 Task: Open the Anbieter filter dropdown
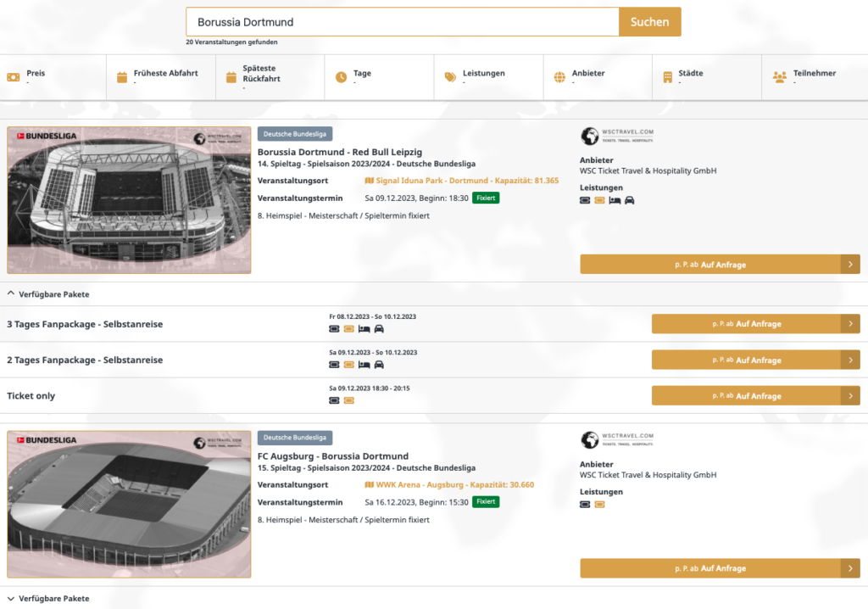tap(598, 77)
